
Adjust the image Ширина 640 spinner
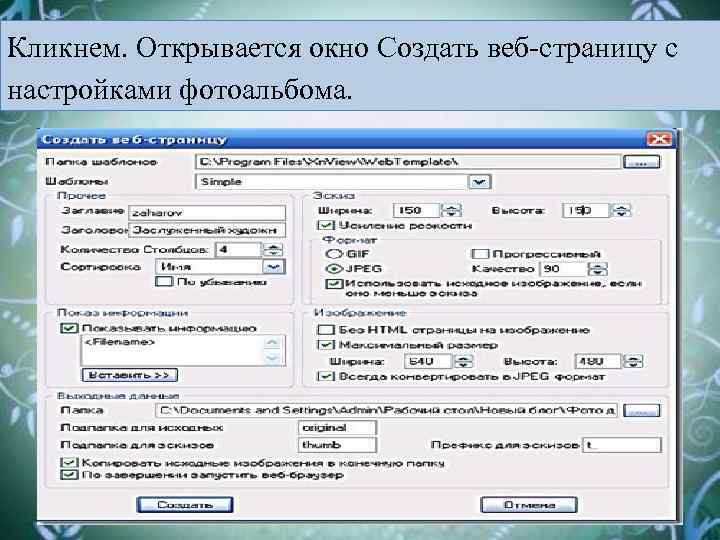coord(463,361)
